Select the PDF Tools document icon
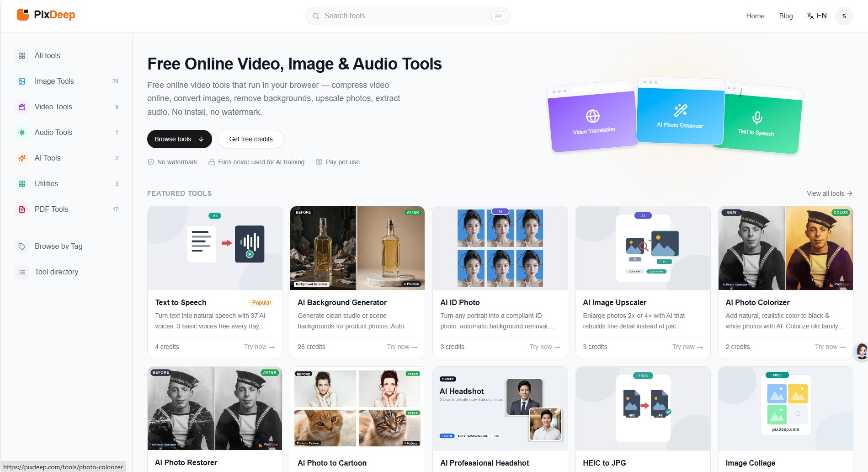The image size is (868, 472). [x=22, y=209]
